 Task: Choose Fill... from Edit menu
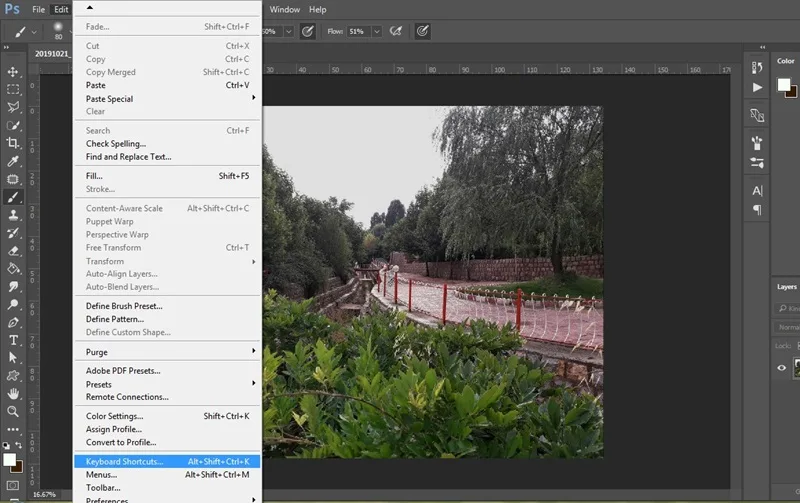[x=167, y=175]
